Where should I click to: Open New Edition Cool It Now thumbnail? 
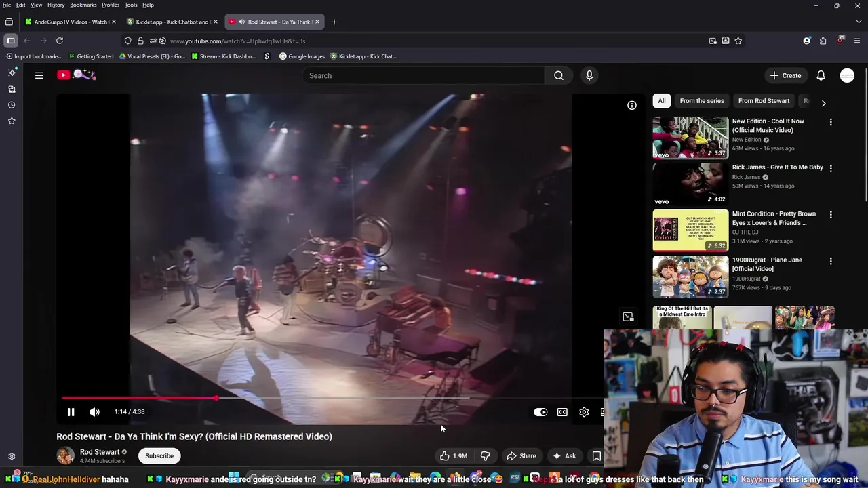(690, 138)
